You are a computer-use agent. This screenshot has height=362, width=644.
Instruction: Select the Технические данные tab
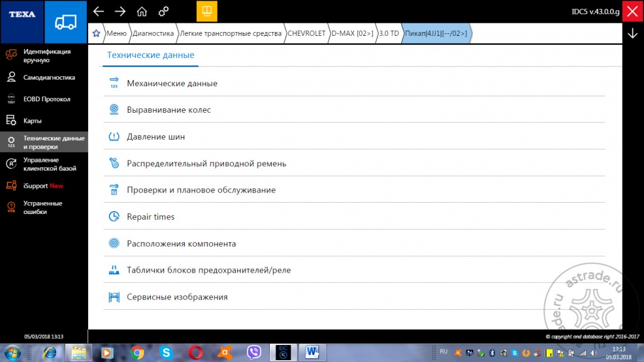(x=150, y=55)
